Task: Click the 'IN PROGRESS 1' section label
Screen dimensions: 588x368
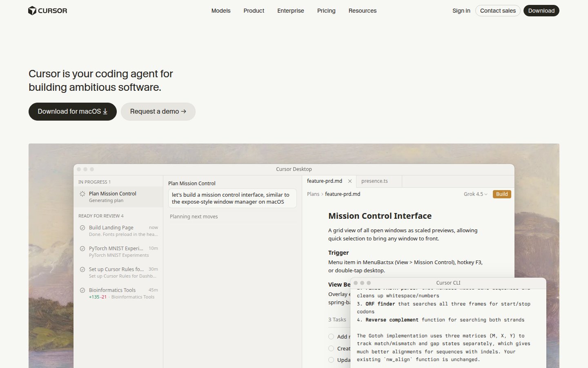Action: [94, 182]
